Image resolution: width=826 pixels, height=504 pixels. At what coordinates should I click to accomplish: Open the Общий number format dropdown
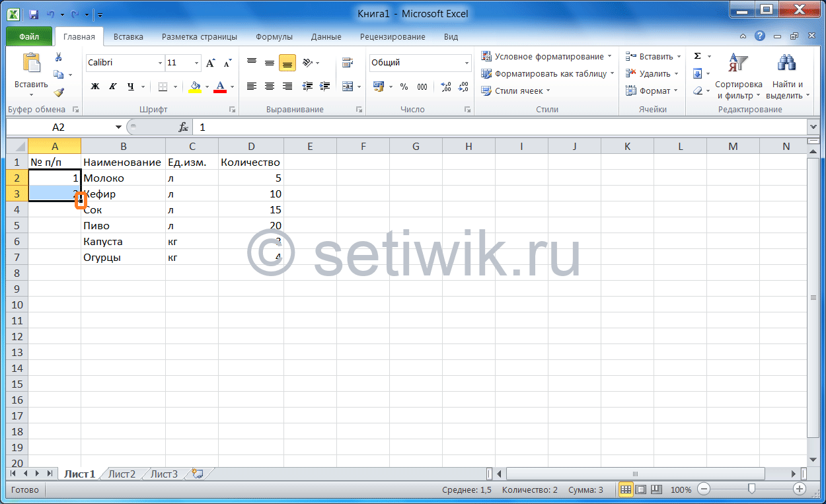(x=467, y=63)
